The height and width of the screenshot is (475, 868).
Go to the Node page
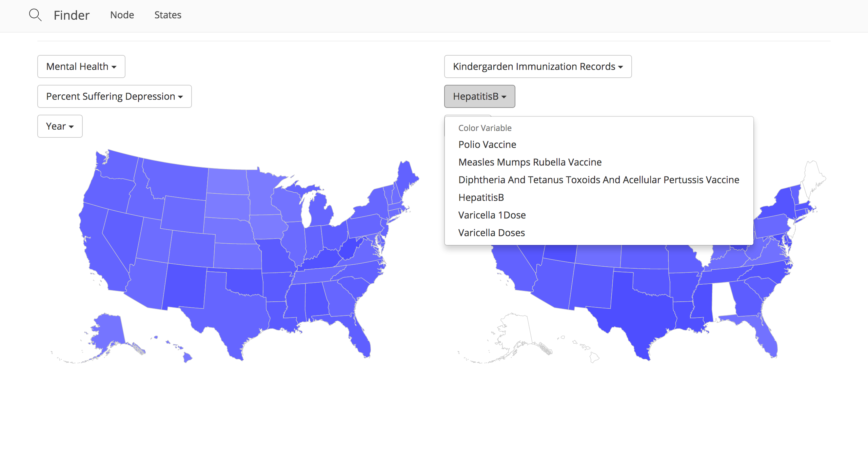122,15
